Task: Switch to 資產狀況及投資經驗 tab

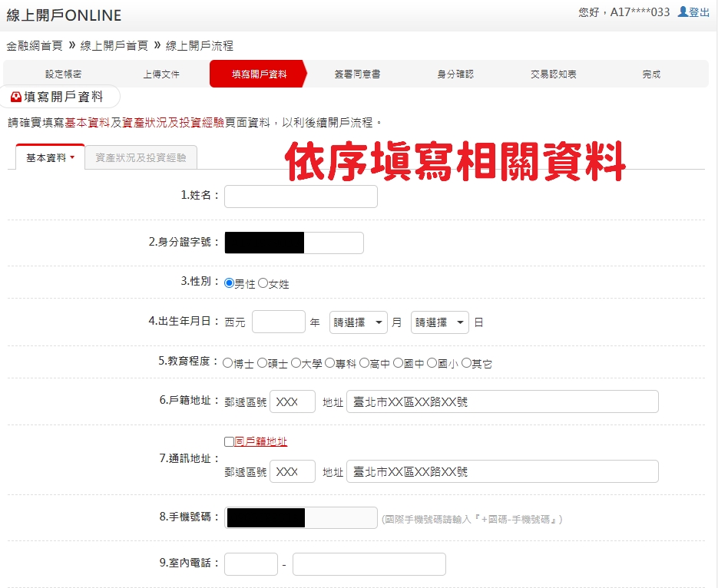Action: point(141,157)
